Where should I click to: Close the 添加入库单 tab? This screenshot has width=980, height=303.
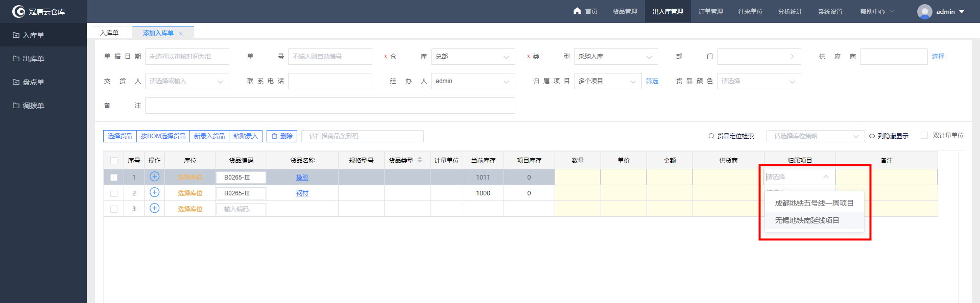click(x=181, y=34)
